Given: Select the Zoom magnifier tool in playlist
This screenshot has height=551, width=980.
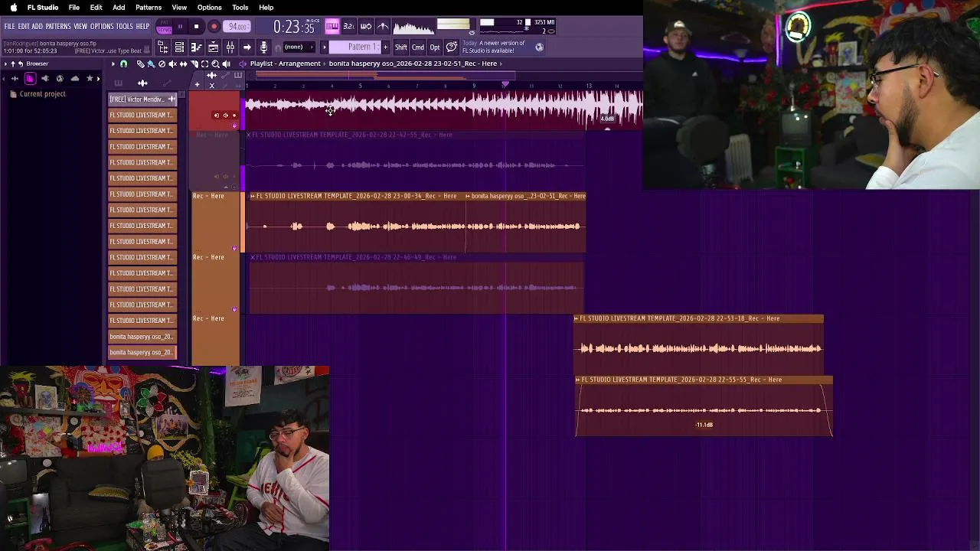Looking at the screenshot, I should (215, 64).
